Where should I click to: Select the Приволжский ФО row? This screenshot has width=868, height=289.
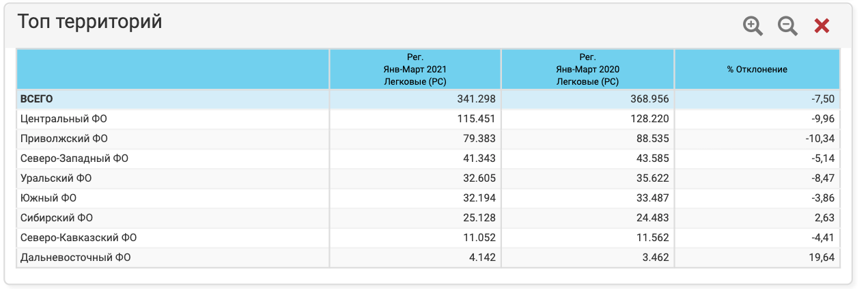[64, 139]
